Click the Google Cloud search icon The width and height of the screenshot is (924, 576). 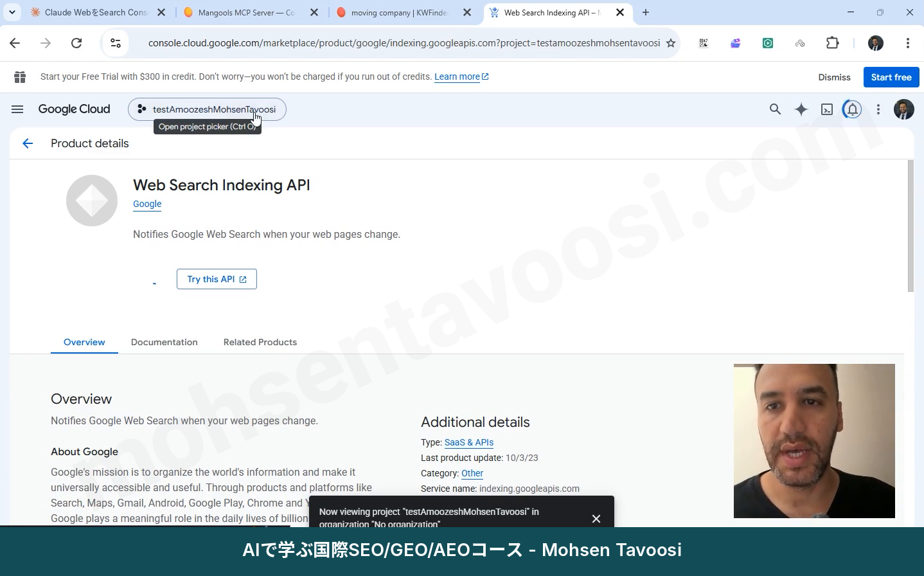coord(776,109)
